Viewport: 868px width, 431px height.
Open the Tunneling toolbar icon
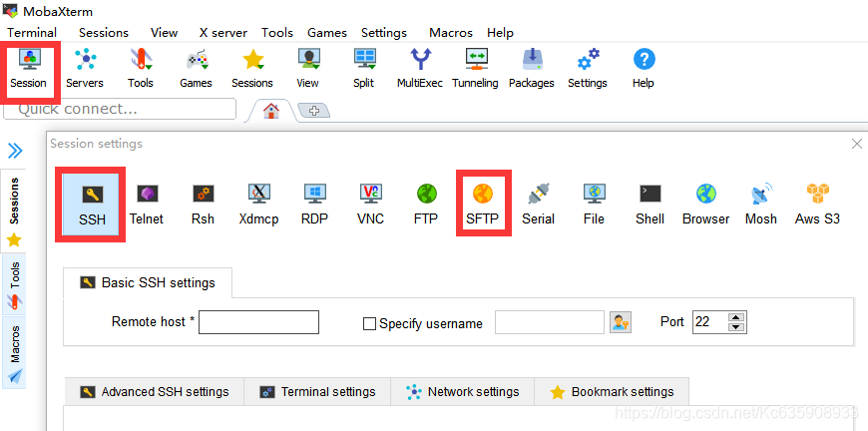point(476,69)
